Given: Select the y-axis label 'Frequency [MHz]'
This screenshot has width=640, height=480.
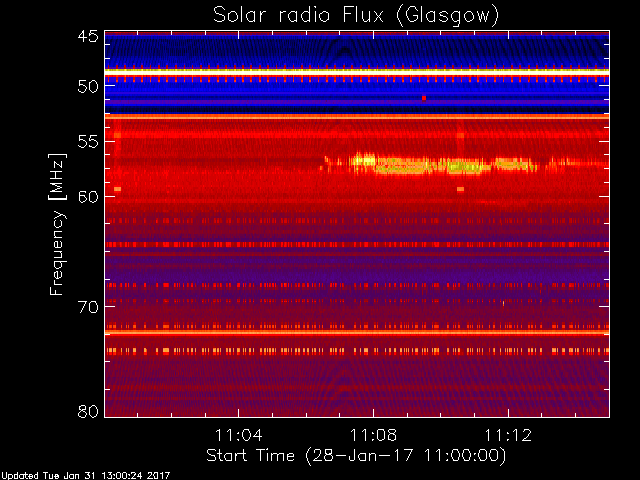Looking at the screenshot, I should tap(57, 224).
